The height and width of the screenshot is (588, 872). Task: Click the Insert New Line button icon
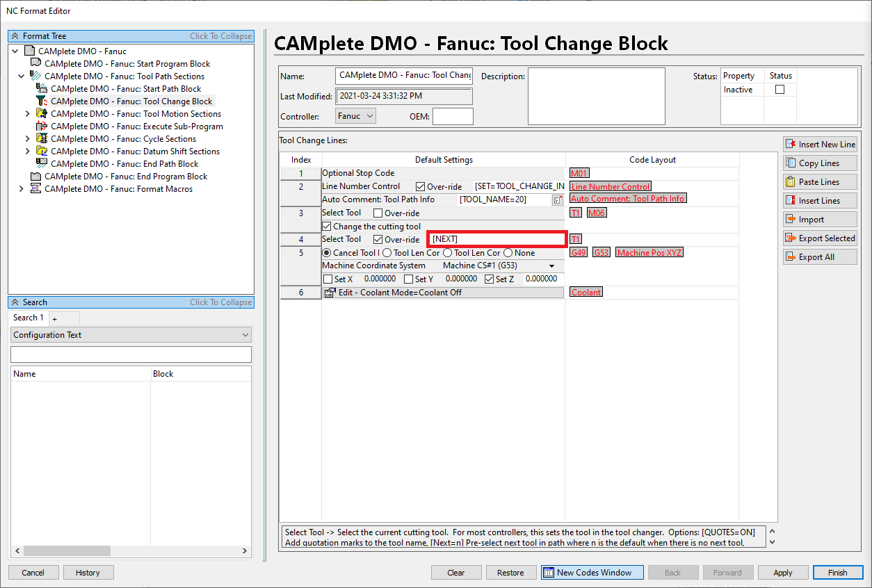(x=791, y=144)
